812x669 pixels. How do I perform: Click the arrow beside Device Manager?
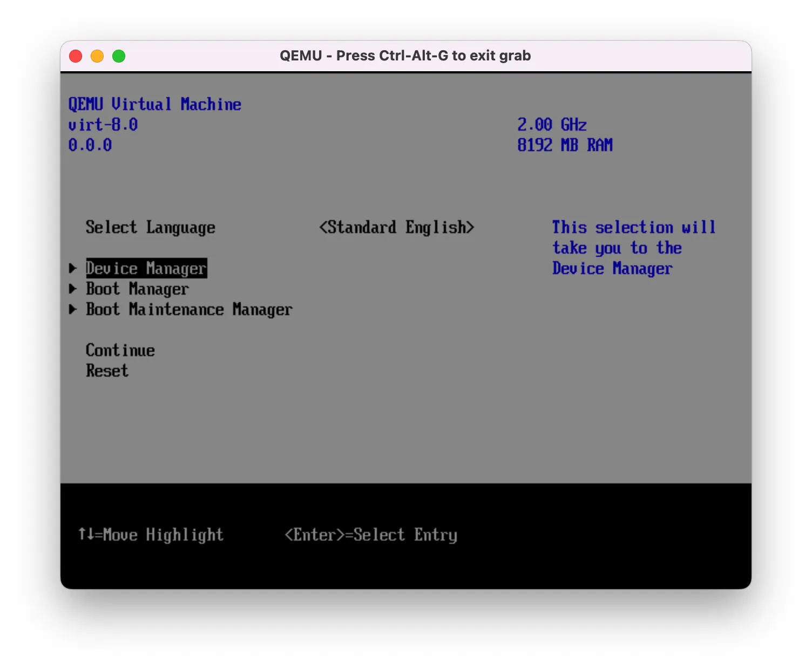point(73,268)
